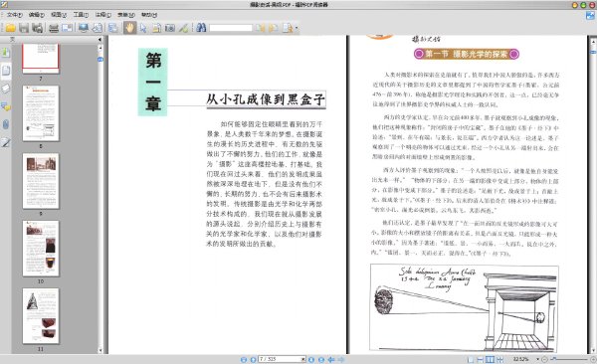Select page 8 thumbnail
The height and width of the screenshot is (364, 597).
coord(41,113)
